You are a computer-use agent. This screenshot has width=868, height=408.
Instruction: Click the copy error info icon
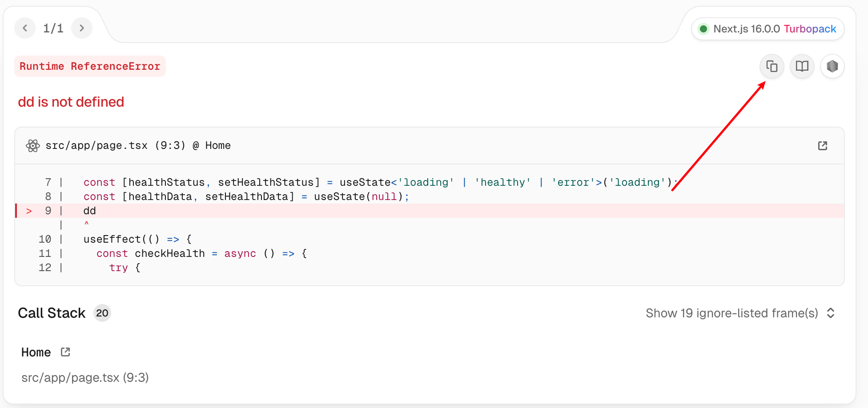(772, 67)
